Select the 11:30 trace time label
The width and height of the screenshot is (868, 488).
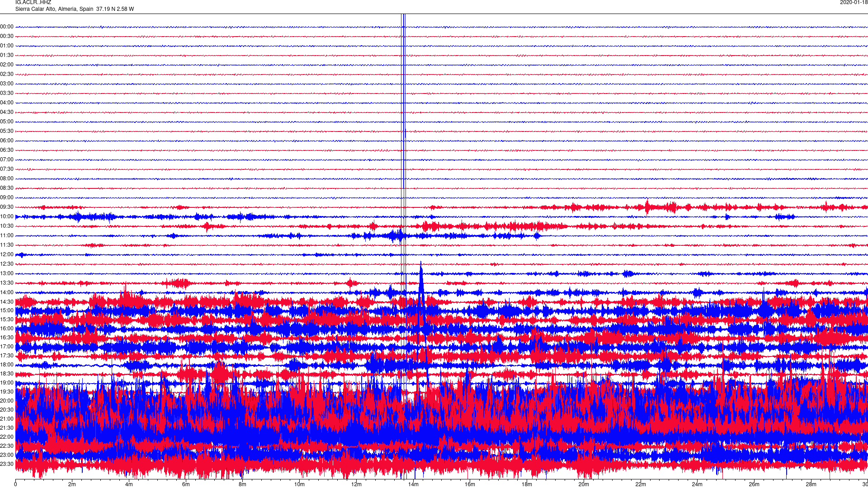tap(7, 245)
